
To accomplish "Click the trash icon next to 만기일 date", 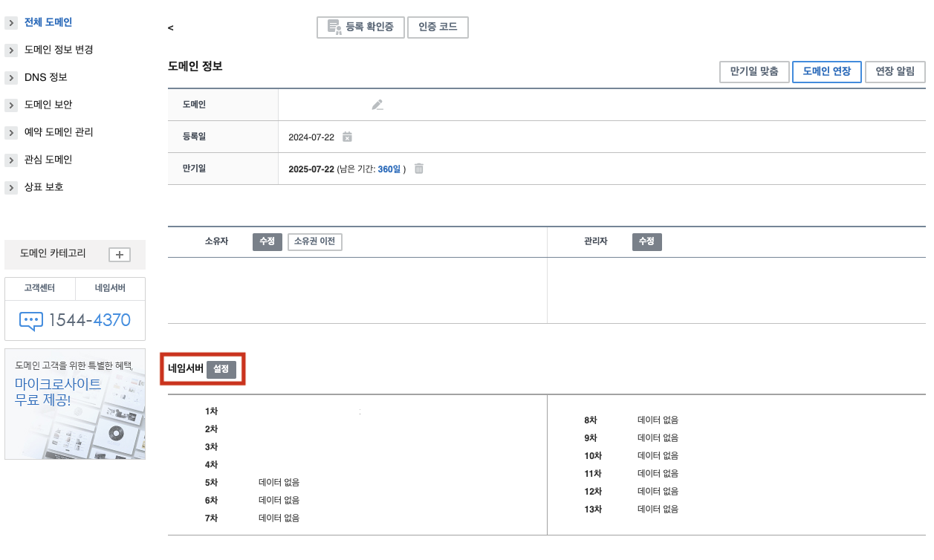I will point(419,169).
